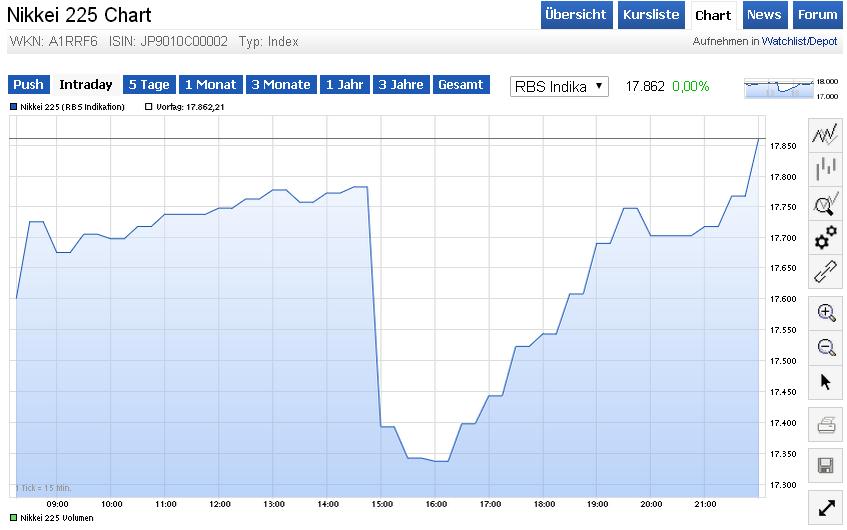This screenshot has height=530, width=847.
Task: Expand chart to fullscreen
Action: point(826,507)
